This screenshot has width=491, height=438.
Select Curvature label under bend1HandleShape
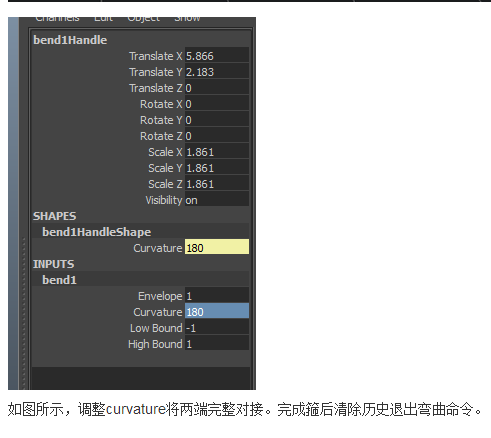click(158, 248)
